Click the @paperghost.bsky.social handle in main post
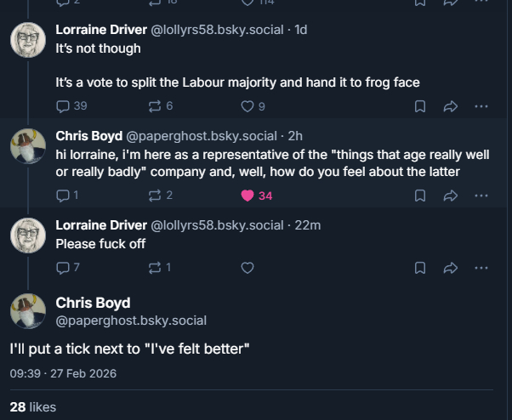Viewport: 512px width, 420px height. pos(131,321)
